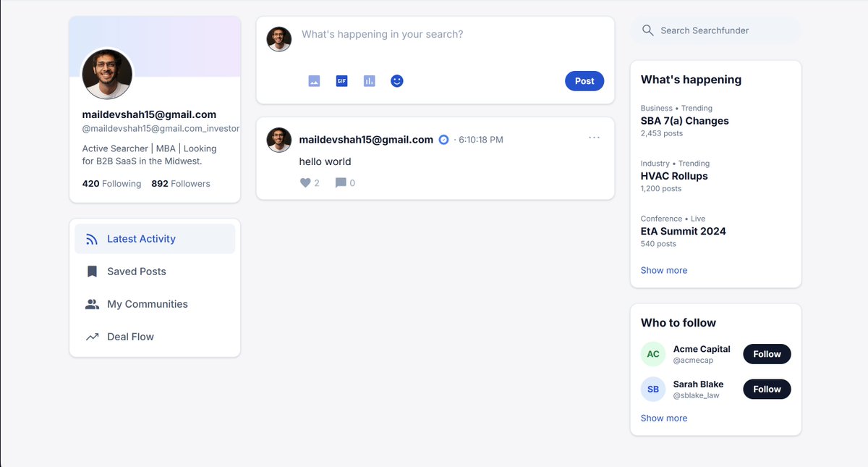Open the emoji picker in composer
The width and height of the screenshot is (868, 467).
396,81
